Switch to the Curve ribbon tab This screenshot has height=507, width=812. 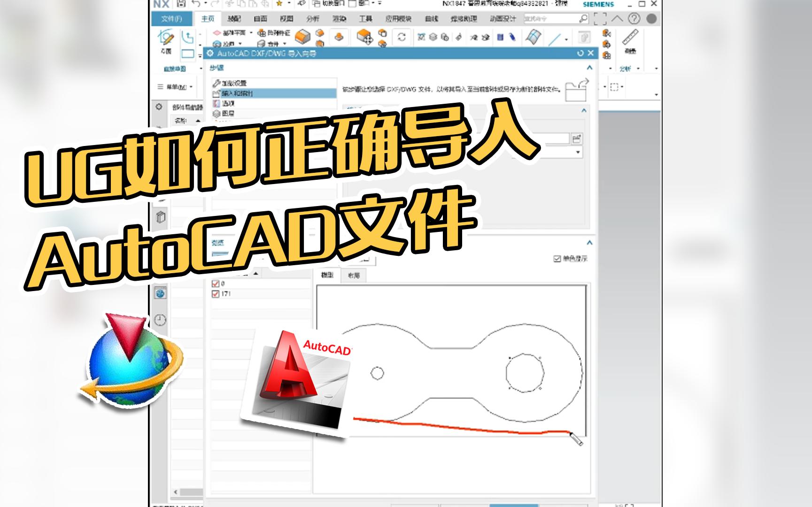(431, 19)
